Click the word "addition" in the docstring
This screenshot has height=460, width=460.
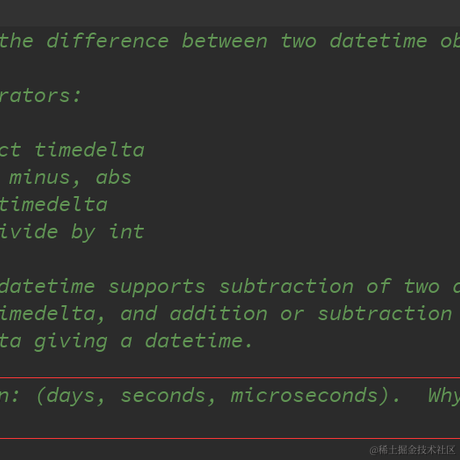pyautogui.click(x=219, y=314)
